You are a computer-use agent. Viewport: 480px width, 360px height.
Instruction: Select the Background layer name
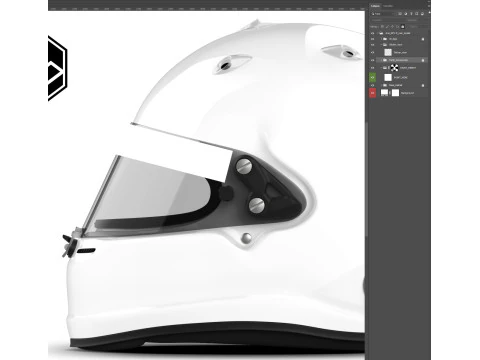click(x=407, y=93)
